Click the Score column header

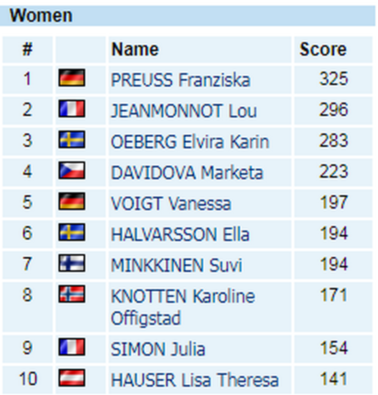[323, 49]
